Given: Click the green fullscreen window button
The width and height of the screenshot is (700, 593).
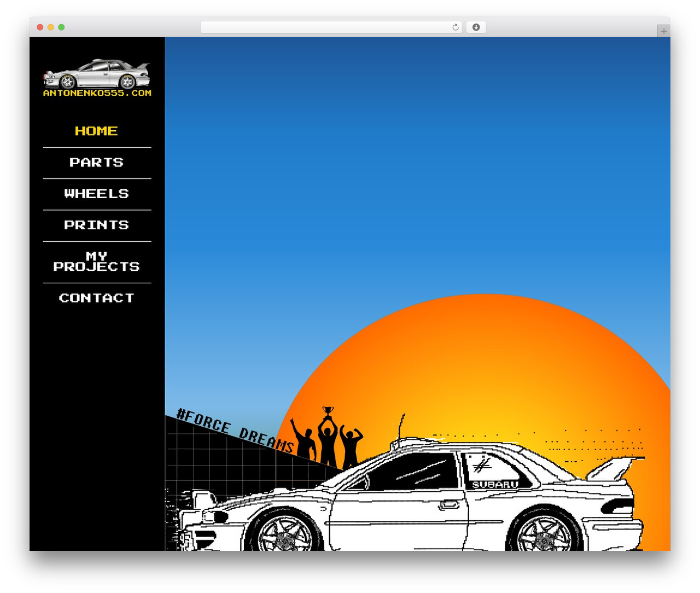Looking at the screenshot, I should [x=61, y=27].
